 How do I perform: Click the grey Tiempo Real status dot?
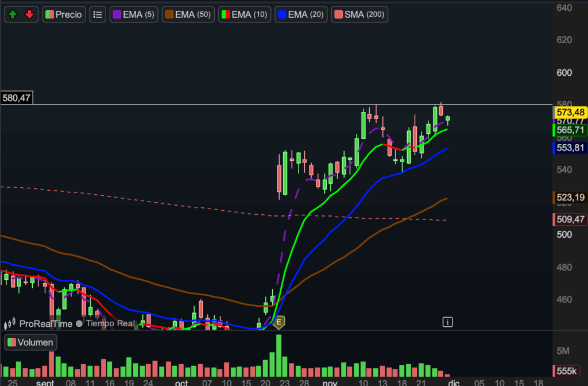79,324
